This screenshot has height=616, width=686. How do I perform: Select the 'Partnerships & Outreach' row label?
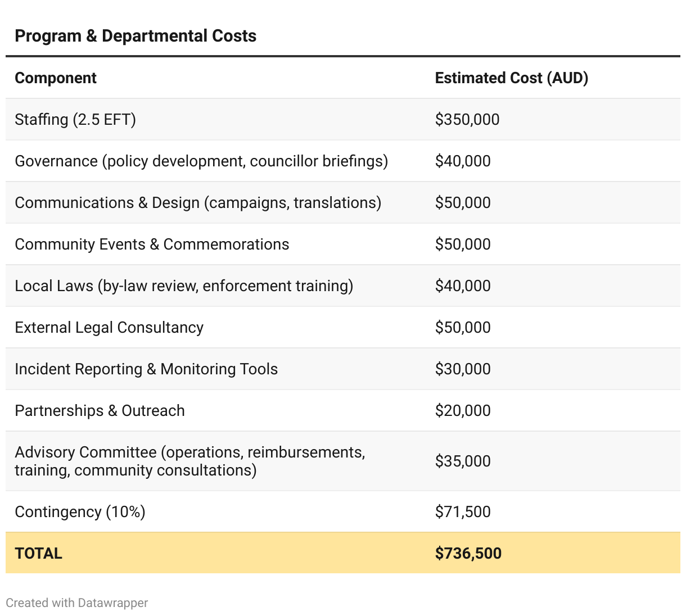[100, 411]
